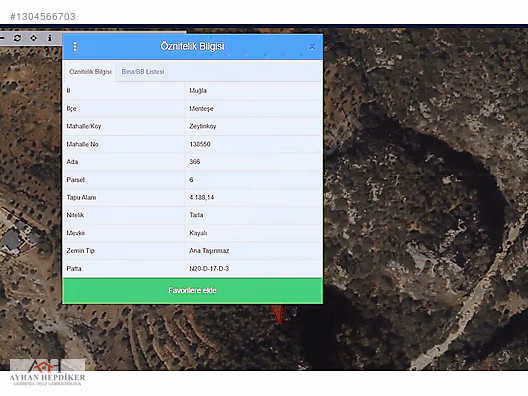Image resolution: width=528 pixels, height=396 pixels.
Task: Click the Pafta row label
Action: pyautogui.click(x=74, y=269)
